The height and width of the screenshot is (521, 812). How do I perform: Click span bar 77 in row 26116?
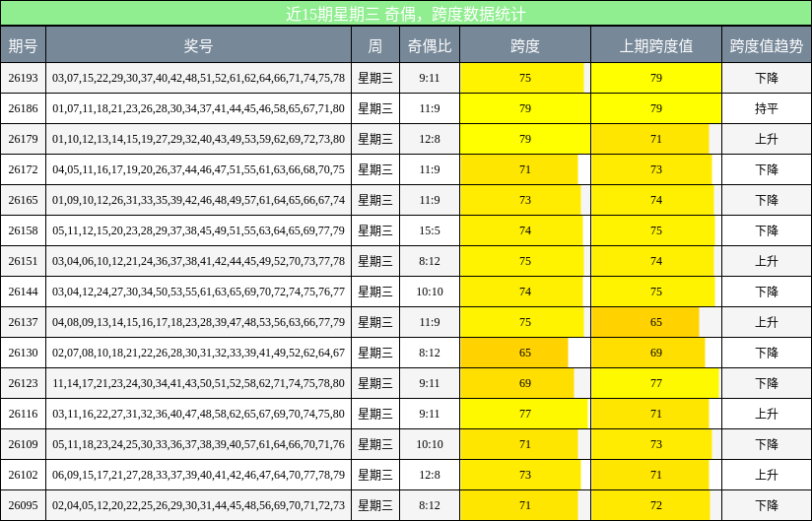pos(524,414)
